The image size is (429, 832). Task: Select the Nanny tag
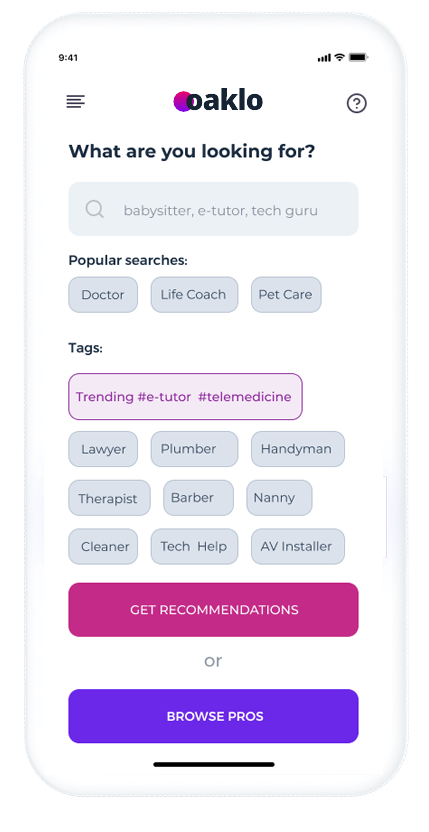279,498
